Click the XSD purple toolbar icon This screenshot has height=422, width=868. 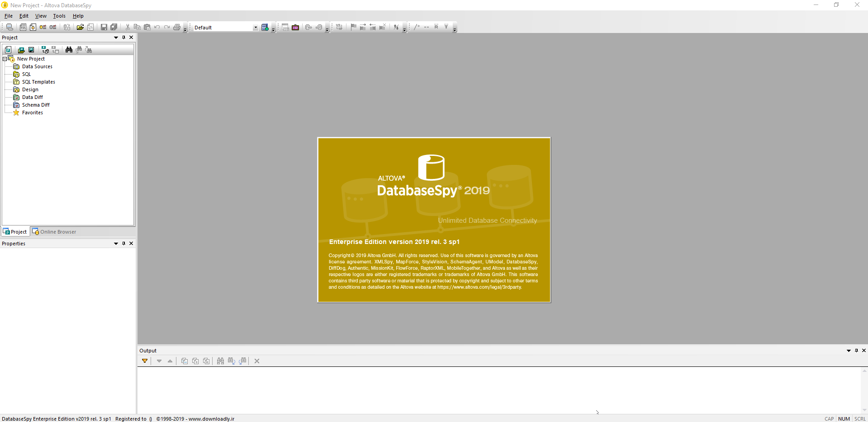pyautogui.click(x=295, y=27)
